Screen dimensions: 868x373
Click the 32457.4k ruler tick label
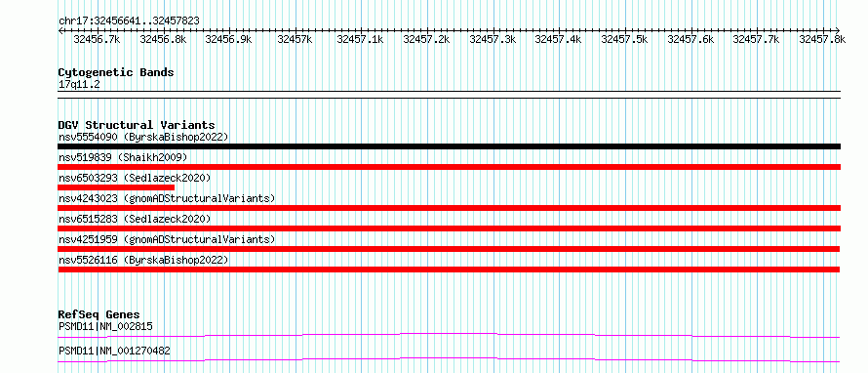pyautogui.click(x=559, y=39)
